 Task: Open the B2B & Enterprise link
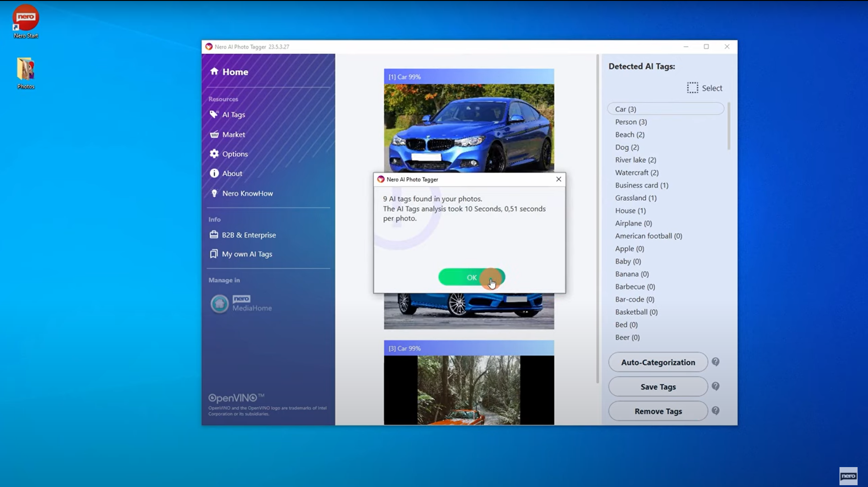[249, 235]
